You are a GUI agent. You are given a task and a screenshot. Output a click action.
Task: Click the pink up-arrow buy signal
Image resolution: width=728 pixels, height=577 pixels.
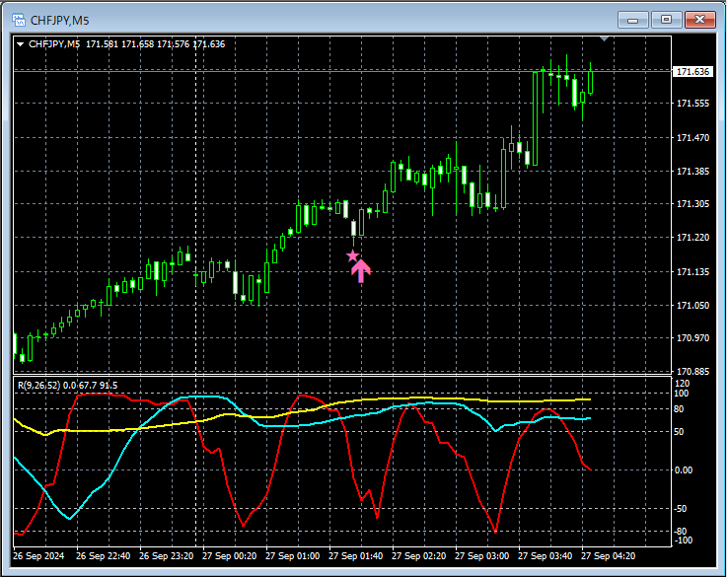coord(361,270)
